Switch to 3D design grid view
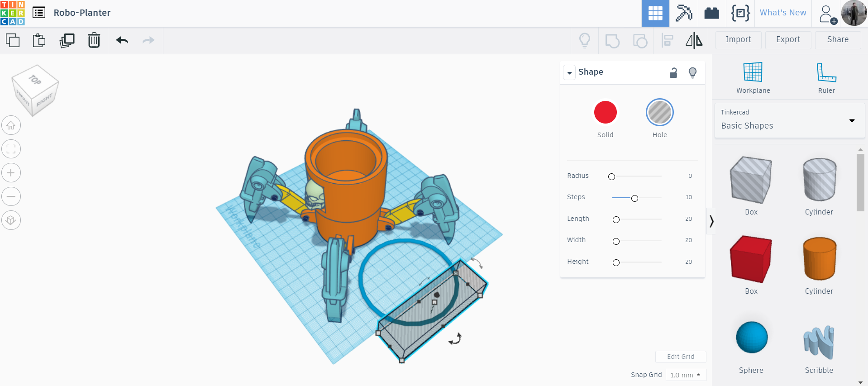 pos(655,14)
